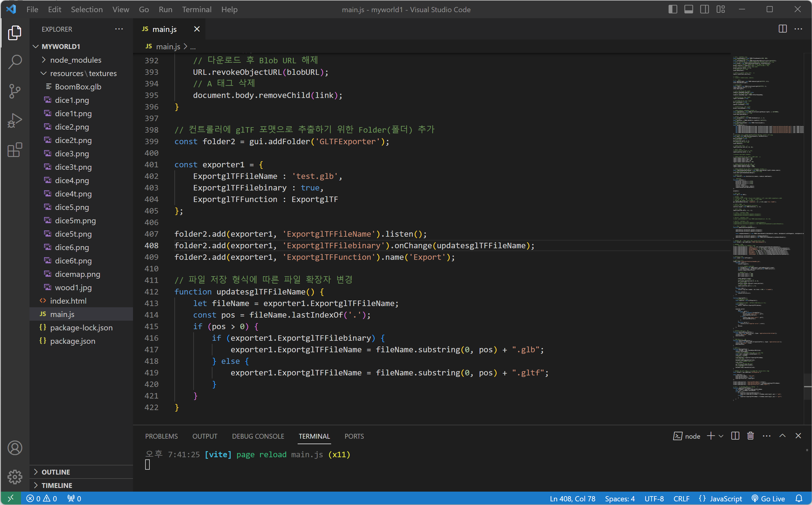Click Go Live in status bar

coord(768,499)
